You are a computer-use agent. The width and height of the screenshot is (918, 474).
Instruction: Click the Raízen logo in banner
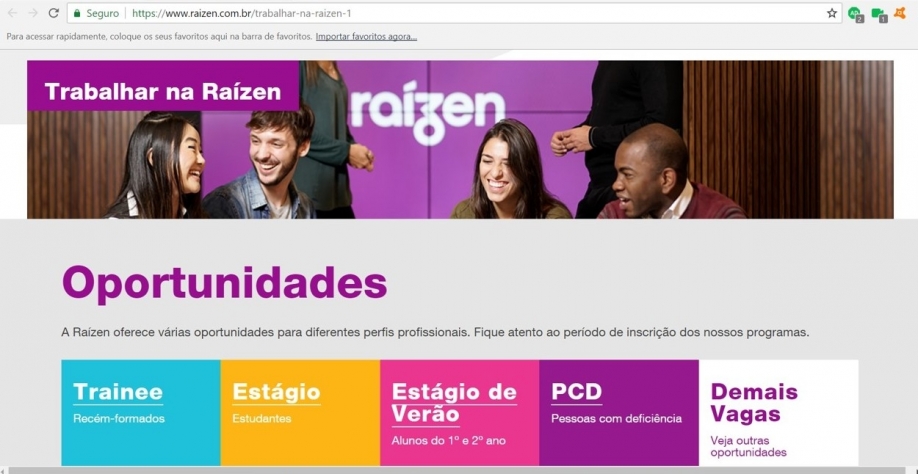[427, 112]
